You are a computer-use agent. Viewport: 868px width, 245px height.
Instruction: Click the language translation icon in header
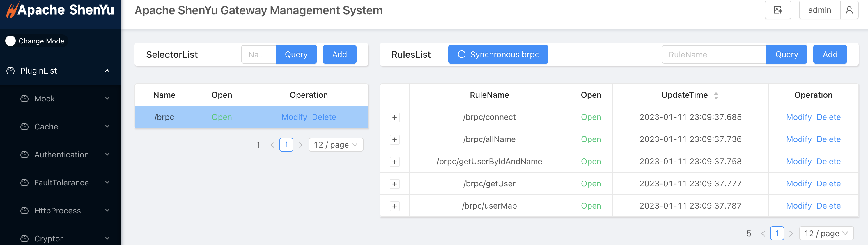(x=777, y=10)
